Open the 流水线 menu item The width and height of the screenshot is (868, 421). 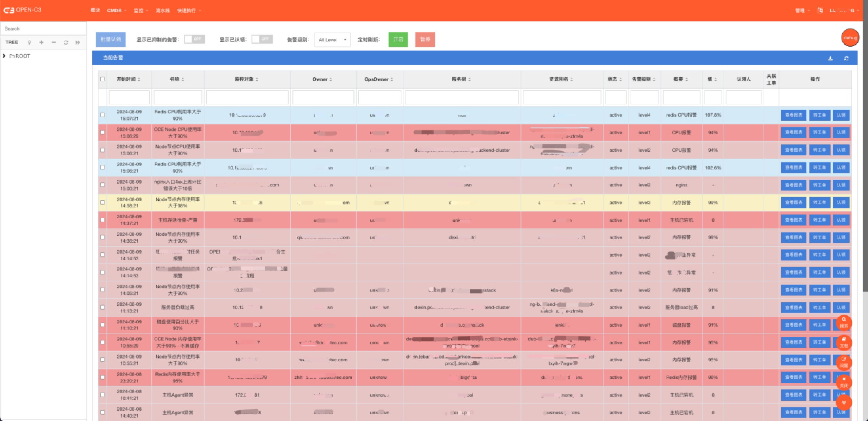pos(162,11)
